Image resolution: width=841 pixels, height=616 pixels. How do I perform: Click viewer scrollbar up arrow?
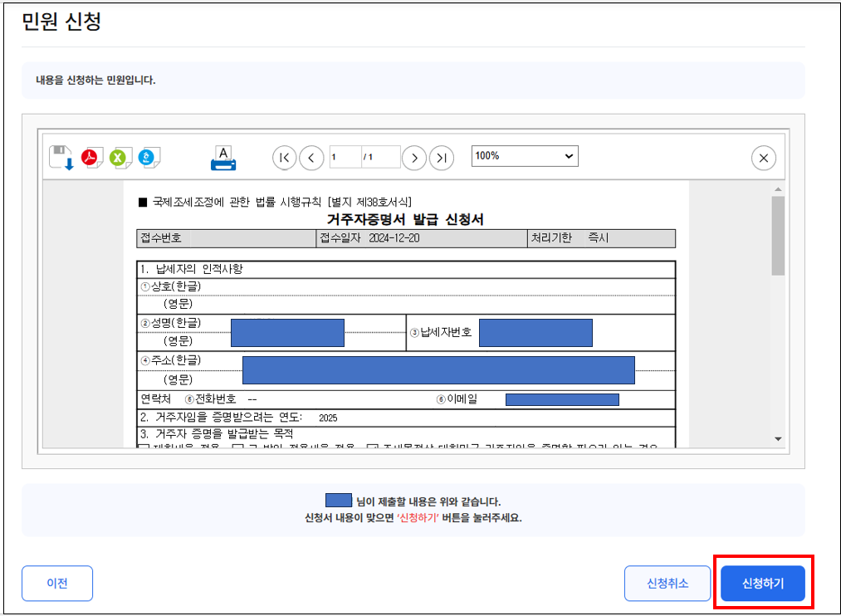tap(778, 189)
